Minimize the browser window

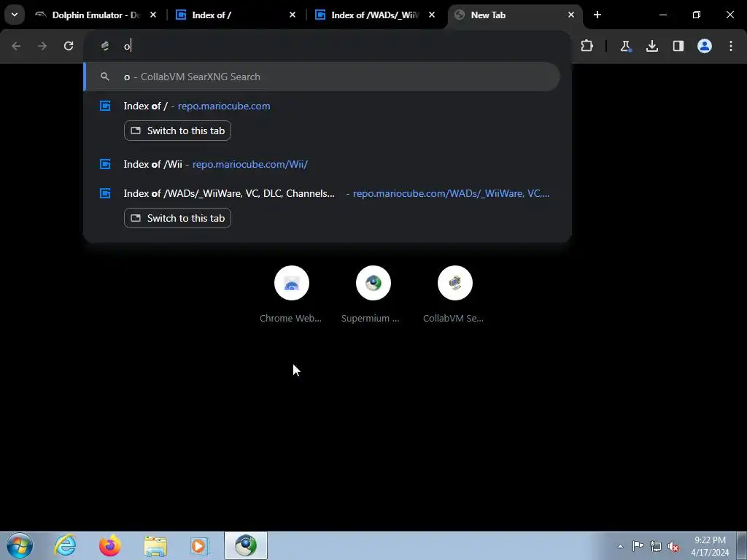click(662, 15)
